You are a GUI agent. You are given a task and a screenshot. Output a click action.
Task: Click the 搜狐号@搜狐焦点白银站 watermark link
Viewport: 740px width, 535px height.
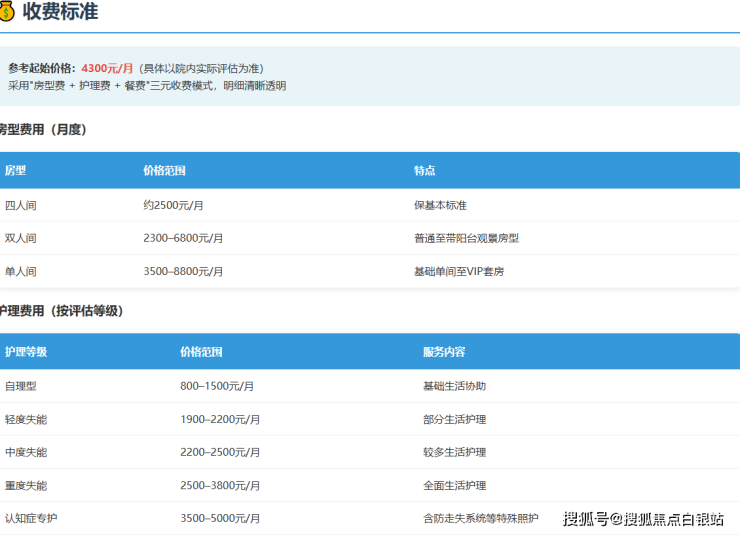[643, 518]
